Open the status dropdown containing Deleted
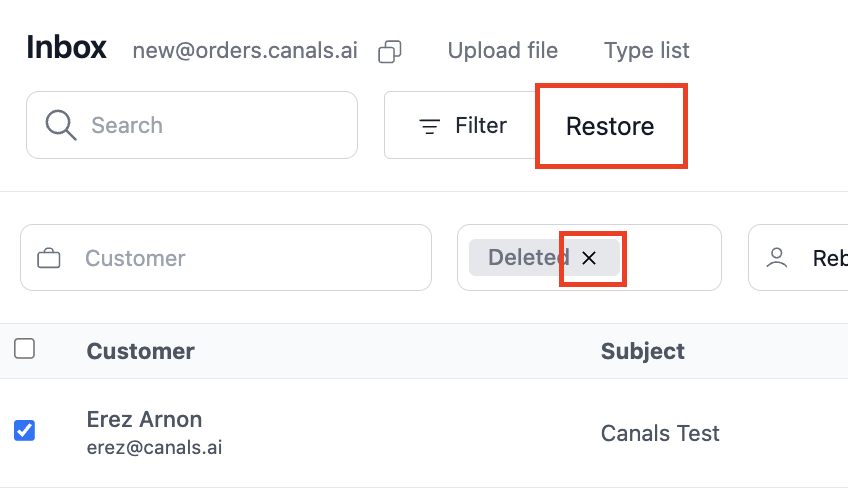Image resolution: width=848 pixels, height=502 pixels. (589, 257)
